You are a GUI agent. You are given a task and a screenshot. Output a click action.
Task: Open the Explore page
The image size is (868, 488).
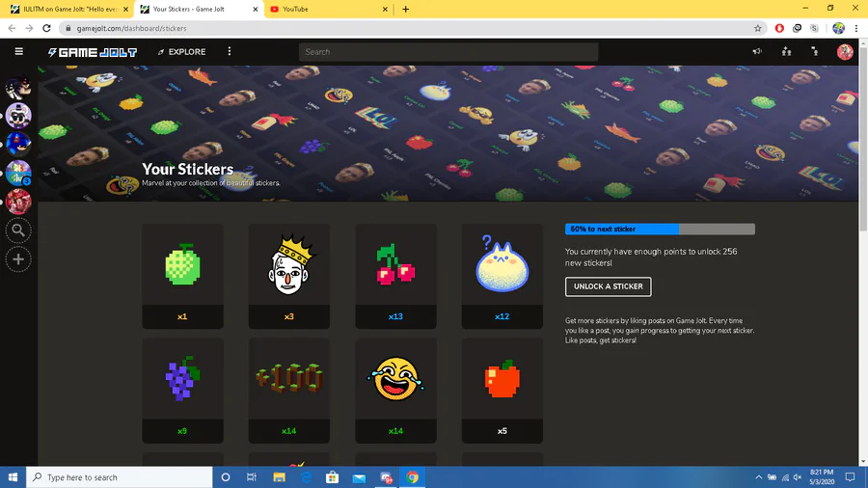pos(181,51)
